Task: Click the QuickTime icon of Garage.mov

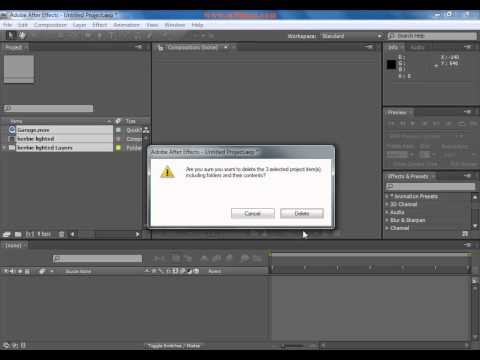Action: click(12, 130)
